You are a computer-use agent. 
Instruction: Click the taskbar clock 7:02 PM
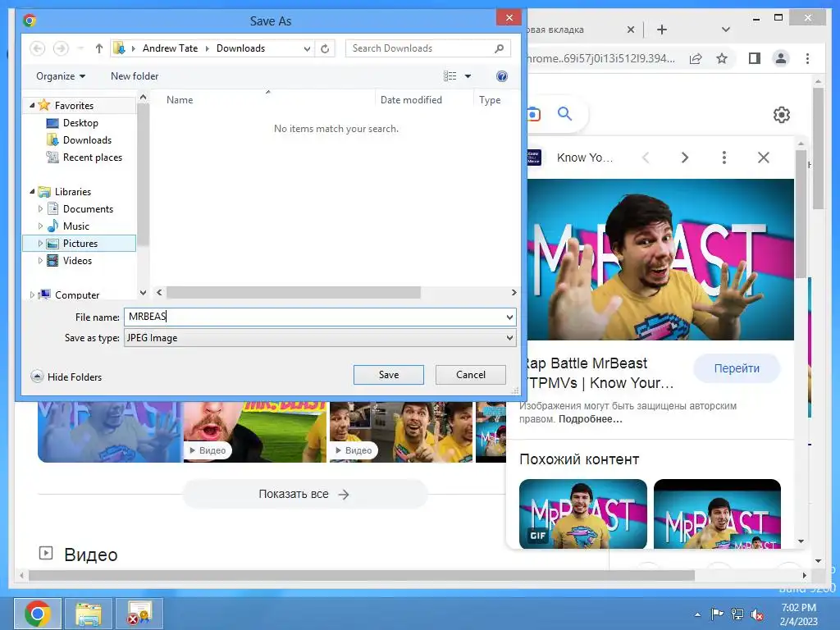tap(798, 608)
